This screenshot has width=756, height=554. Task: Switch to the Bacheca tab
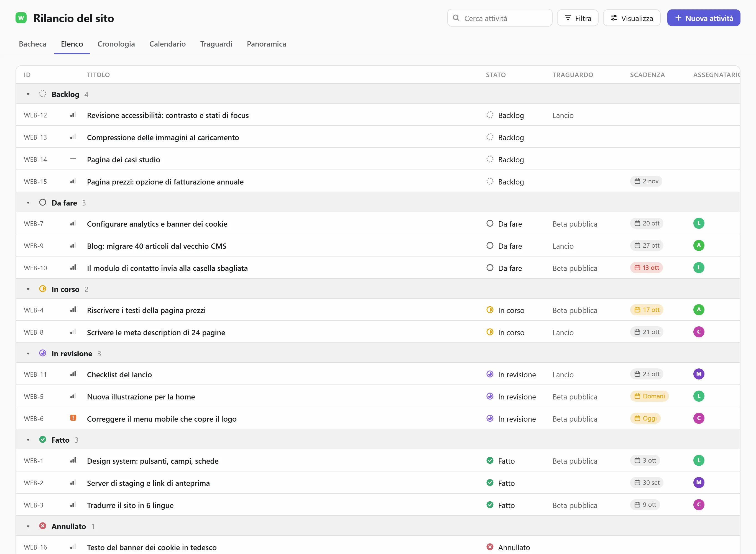click(32, 44)
